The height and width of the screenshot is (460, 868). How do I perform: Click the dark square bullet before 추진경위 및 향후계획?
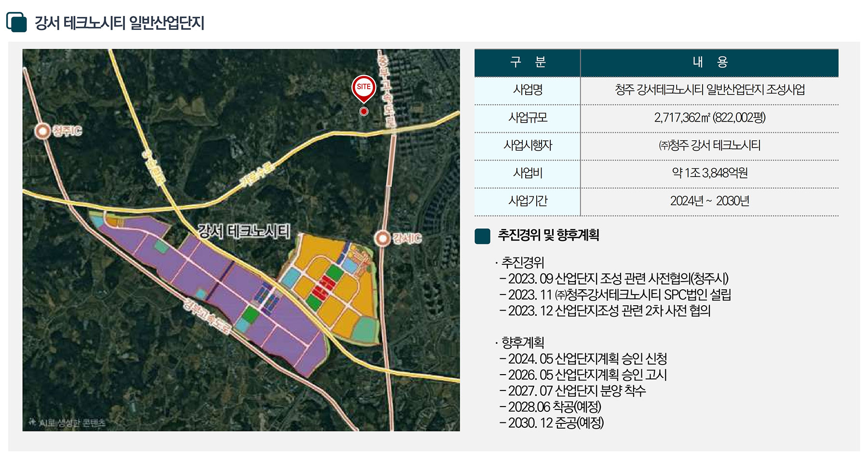[x=482, y=236]
